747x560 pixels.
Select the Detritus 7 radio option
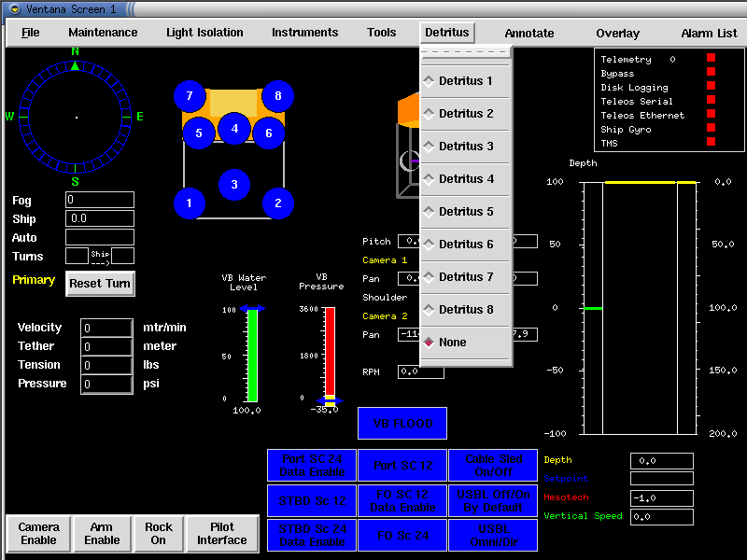pyautogui.click(x=465, y=277)
